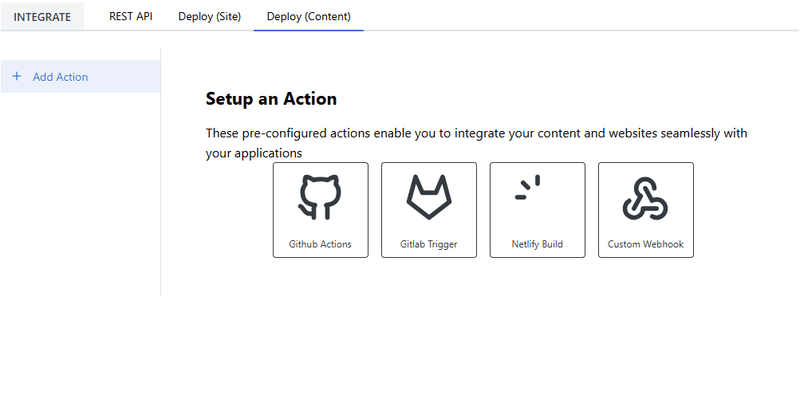Click the Netlify Build spinner icon
Image resolution: width=800 pixels, height=412 pixels.
[528, 188]
